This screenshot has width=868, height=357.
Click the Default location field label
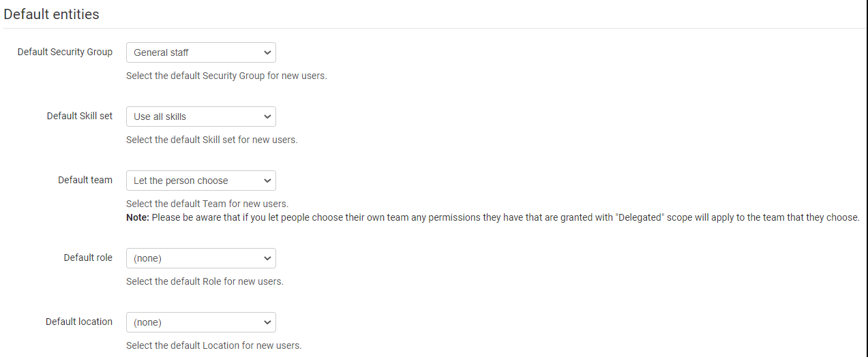[79, 322]
